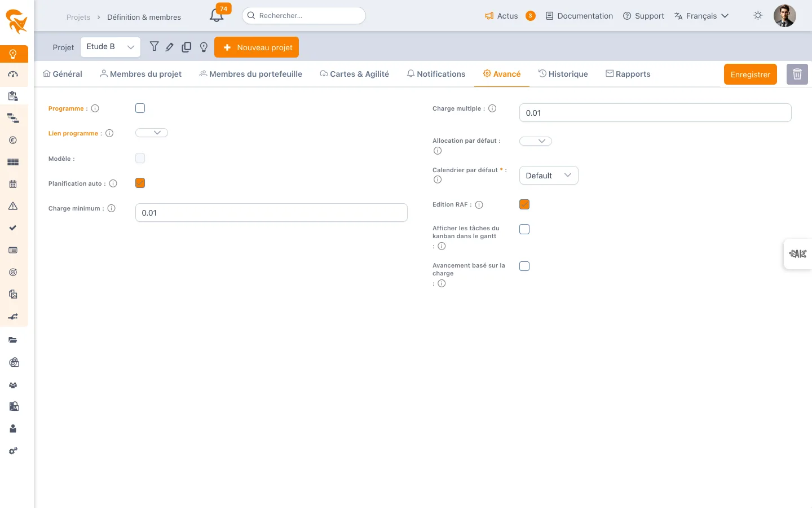The height and width of the screenshot is (508, 812).
Task: Open the Français language dropdown
Action: point(701,16)
